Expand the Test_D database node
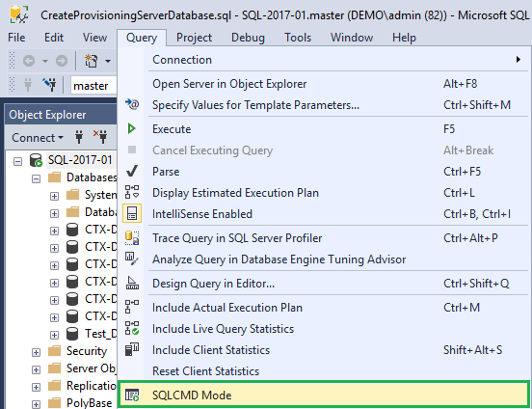Viewport: 532px width, 409px height. tap(54, 335)
